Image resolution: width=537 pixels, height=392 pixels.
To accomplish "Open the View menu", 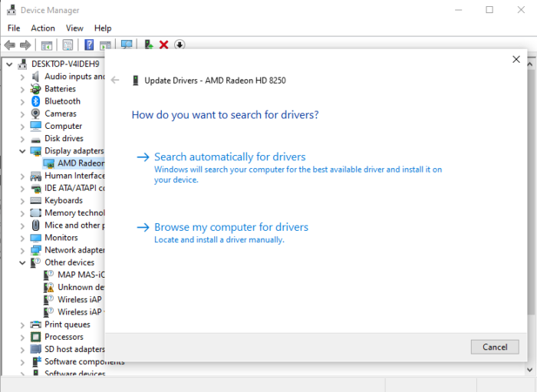I will tap(74, 28).
